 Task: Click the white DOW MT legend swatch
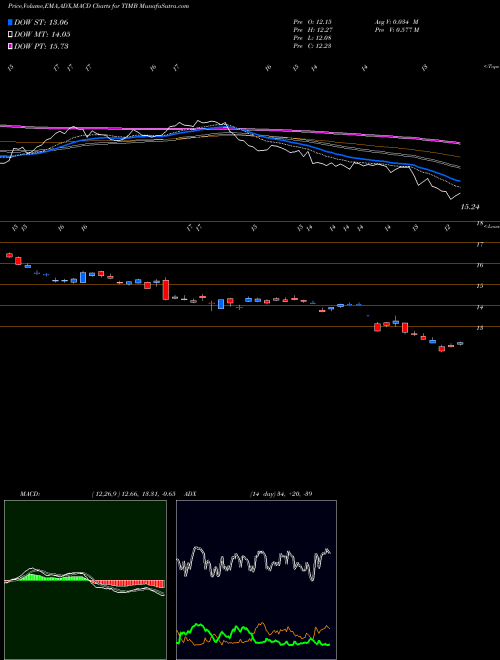pos(10,35)
